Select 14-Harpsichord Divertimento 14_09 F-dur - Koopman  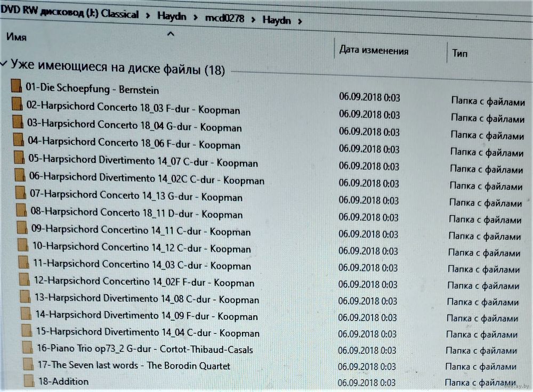[x=147, y=315]
